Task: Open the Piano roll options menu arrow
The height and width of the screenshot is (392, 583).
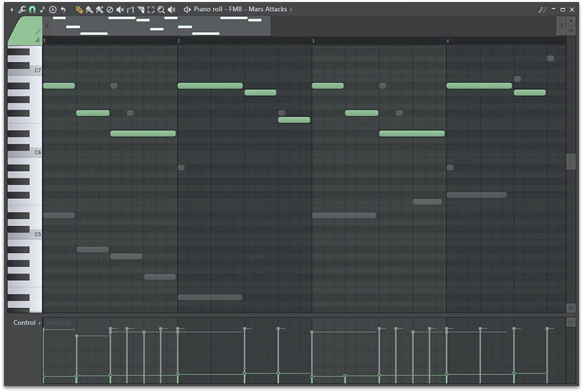Action: pos(12,9)
